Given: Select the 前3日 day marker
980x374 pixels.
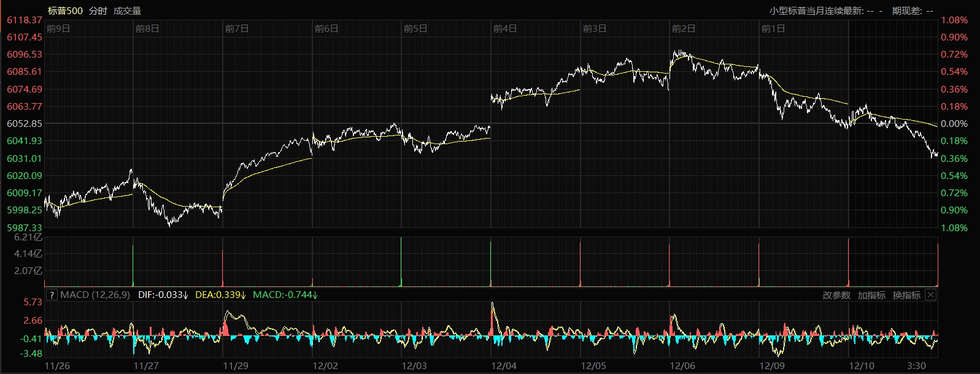Looking at the screenshot, I should coord(595,29).
